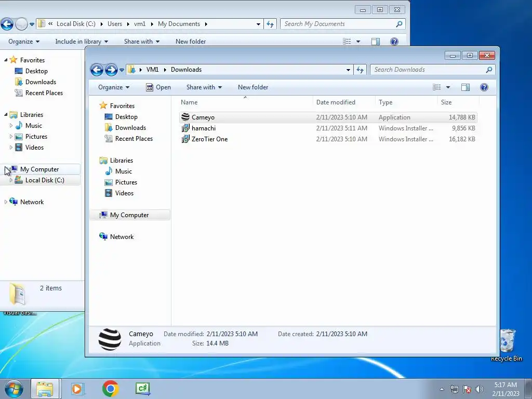Click Show desktop button at taskbar end
The image size is (532, 399).
(528, 389)
